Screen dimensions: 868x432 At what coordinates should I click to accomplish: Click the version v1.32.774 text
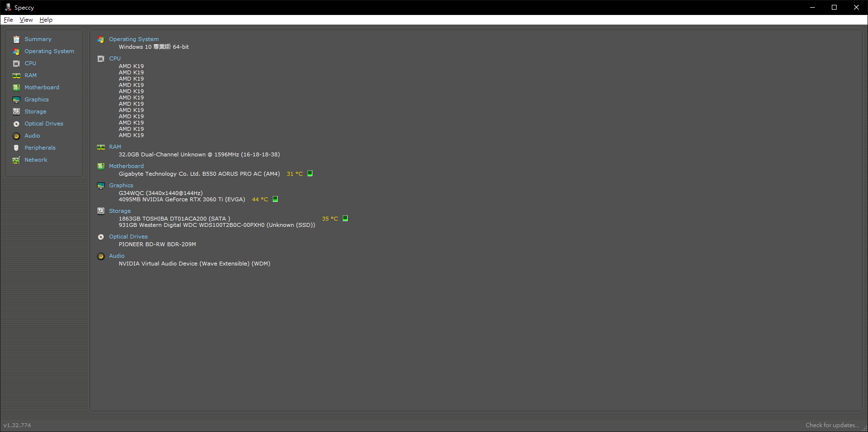pos(17,425)
